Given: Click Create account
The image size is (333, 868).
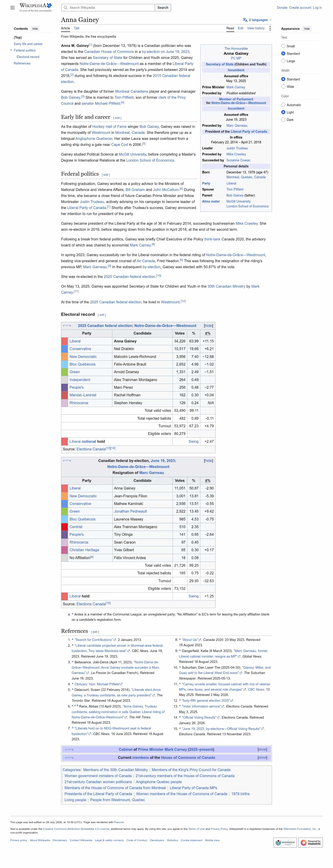Looking at the screenshot, I should tap(300, 7).
